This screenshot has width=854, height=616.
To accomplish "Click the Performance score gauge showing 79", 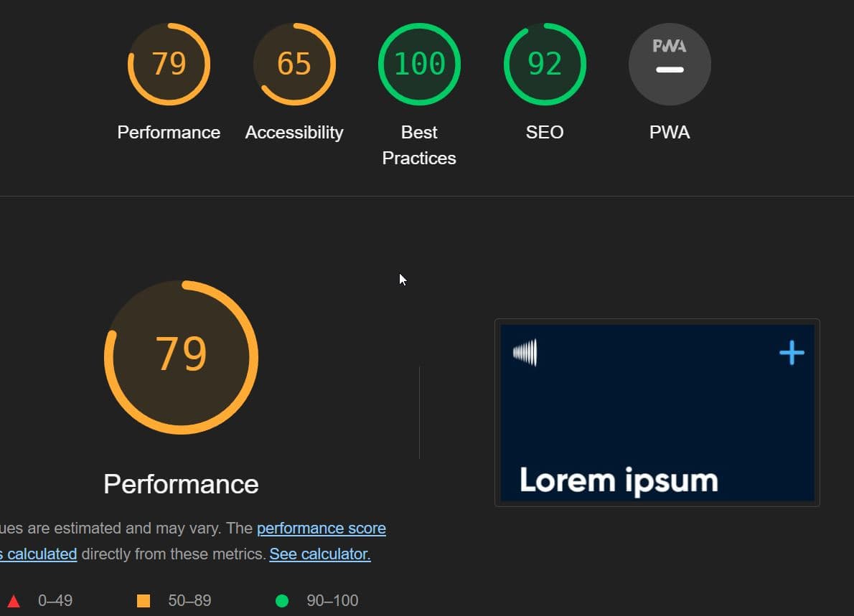I will [x=169, y=63].
